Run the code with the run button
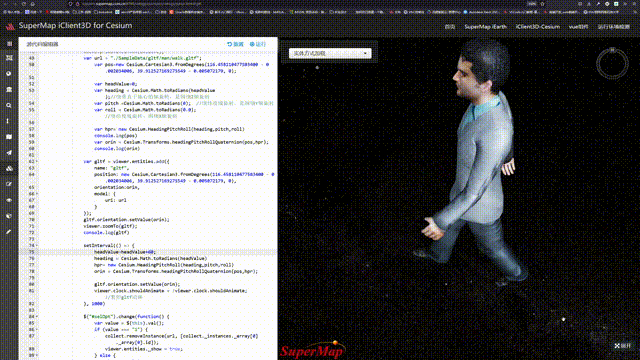 coord(258,44)
